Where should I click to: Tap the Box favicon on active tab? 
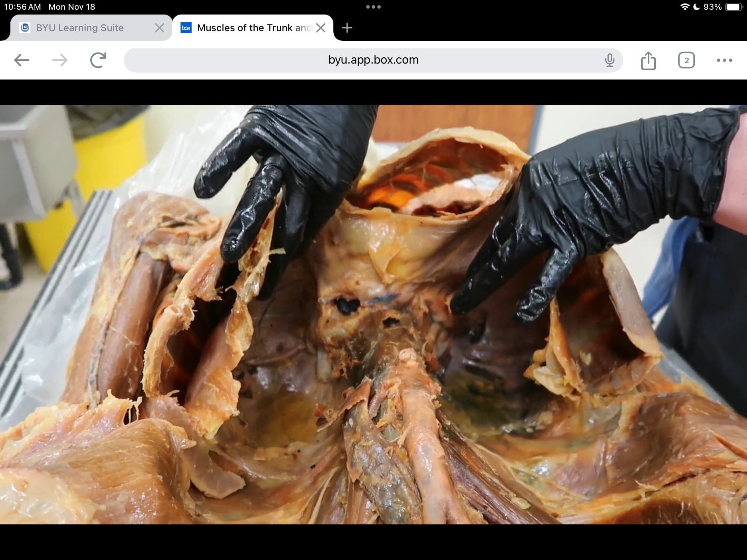(186, 28)
